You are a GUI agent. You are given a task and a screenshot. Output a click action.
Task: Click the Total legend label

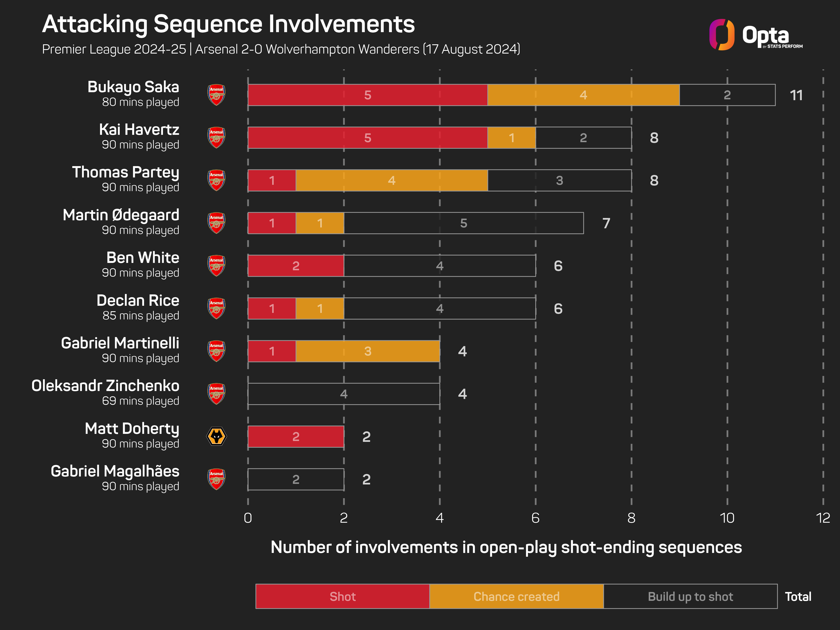point(798,597)
